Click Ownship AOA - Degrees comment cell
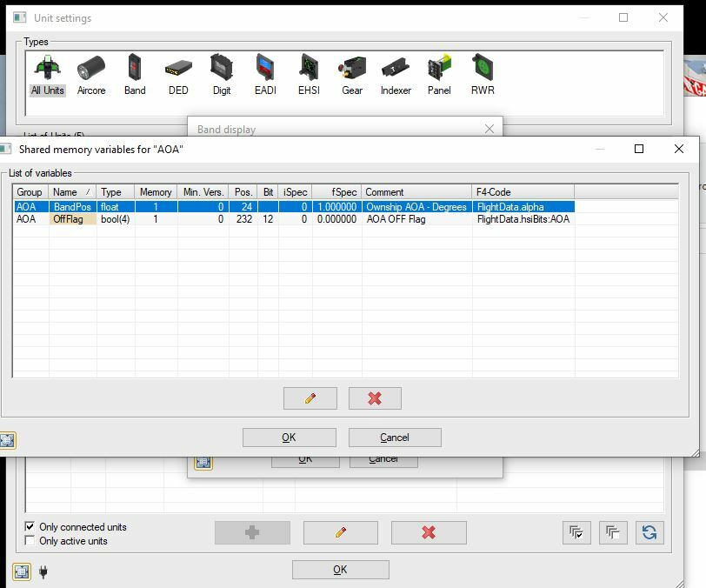 (416, 207)
